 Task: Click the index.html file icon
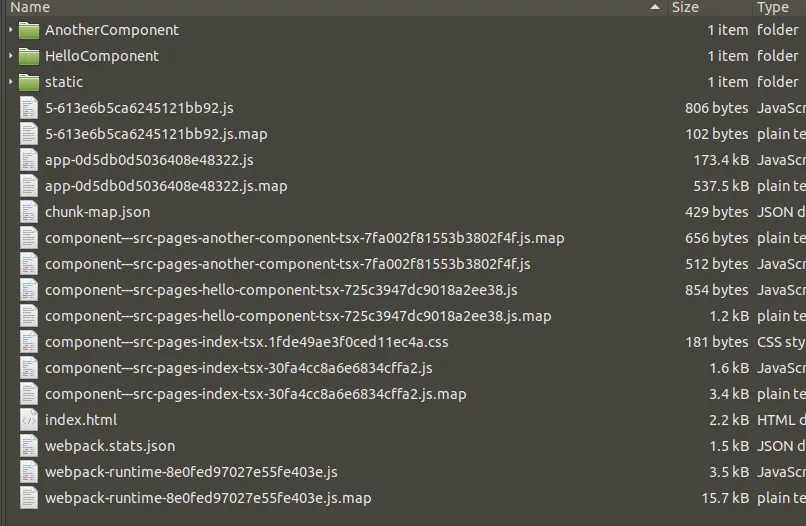click(x=29, y=420)
